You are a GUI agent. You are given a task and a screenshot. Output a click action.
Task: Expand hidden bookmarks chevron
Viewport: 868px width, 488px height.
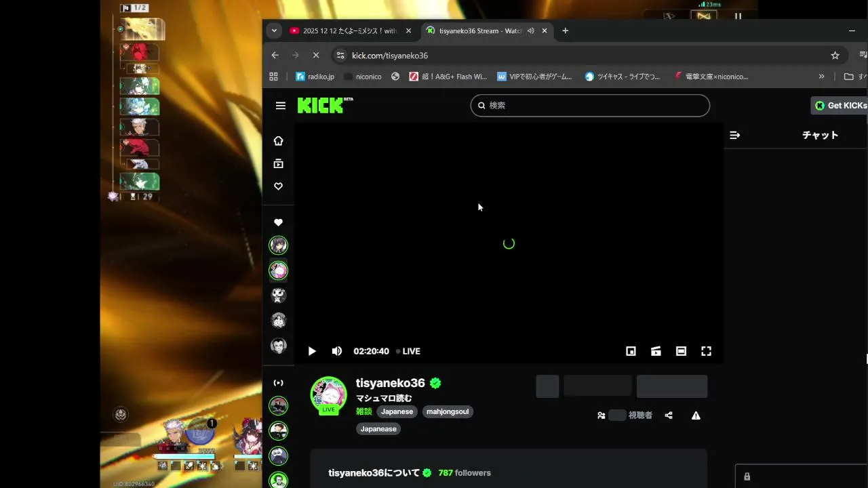point(821,77)
